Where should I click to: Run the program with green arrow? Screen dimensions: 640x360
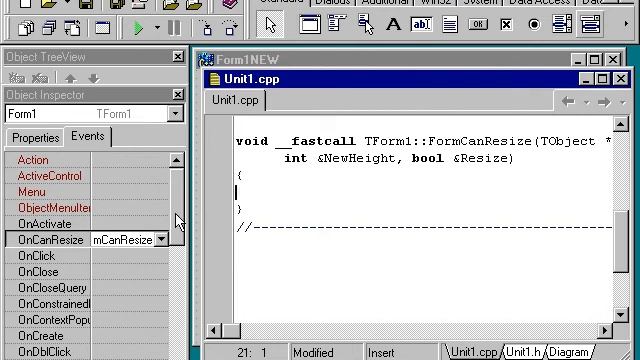tap(139, 28)
